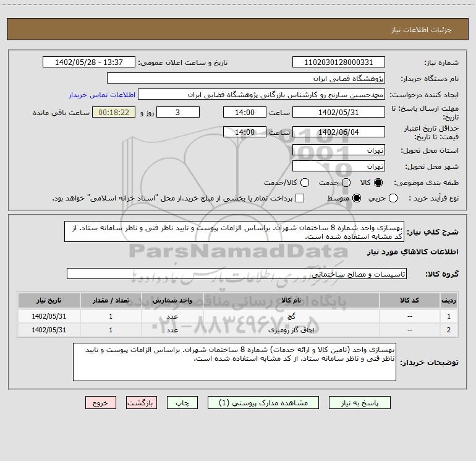Click response deadline date 1402/05/31 field
Image resolution: width=476 pixels, height=461 pixels.
point(339,112)
